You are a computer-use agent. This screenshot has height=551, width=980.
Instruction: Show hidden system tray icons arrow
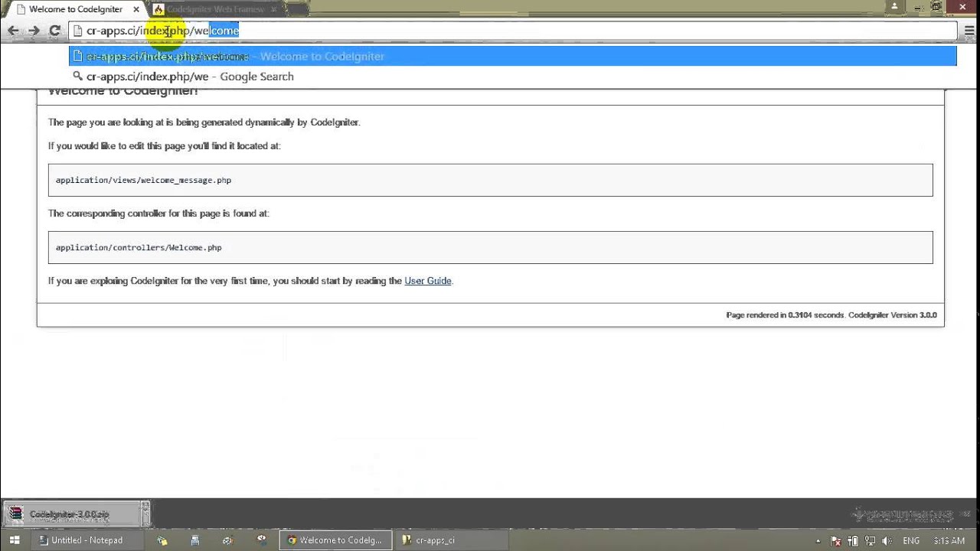point(818,541)
